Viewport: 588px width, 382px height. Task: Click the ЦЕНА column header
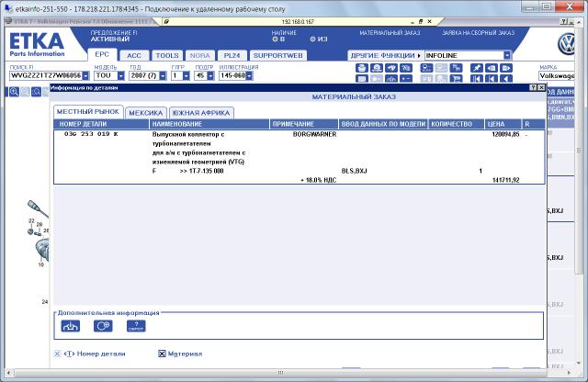tap(503, 124)
